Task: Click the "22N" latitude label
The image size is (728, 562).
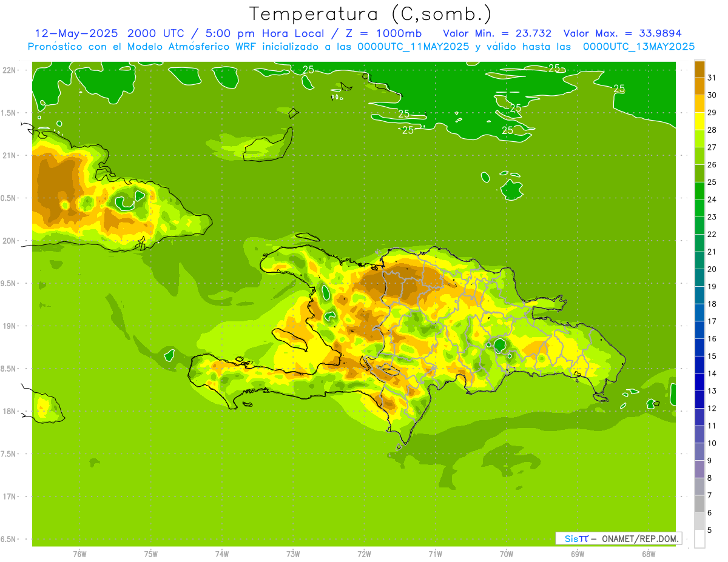Action: click(8, 70)
